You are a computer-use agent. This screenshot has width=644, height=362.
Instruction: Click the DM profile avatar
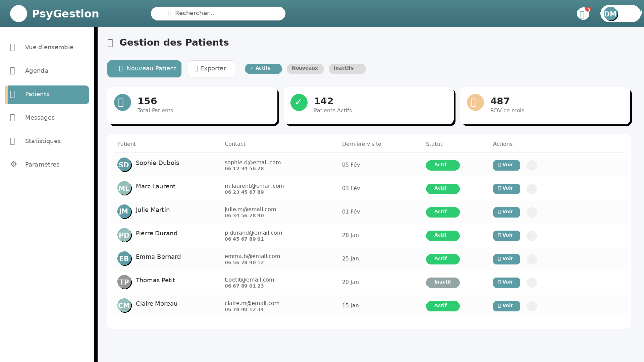pyautogui.click(x=610, y=14)
